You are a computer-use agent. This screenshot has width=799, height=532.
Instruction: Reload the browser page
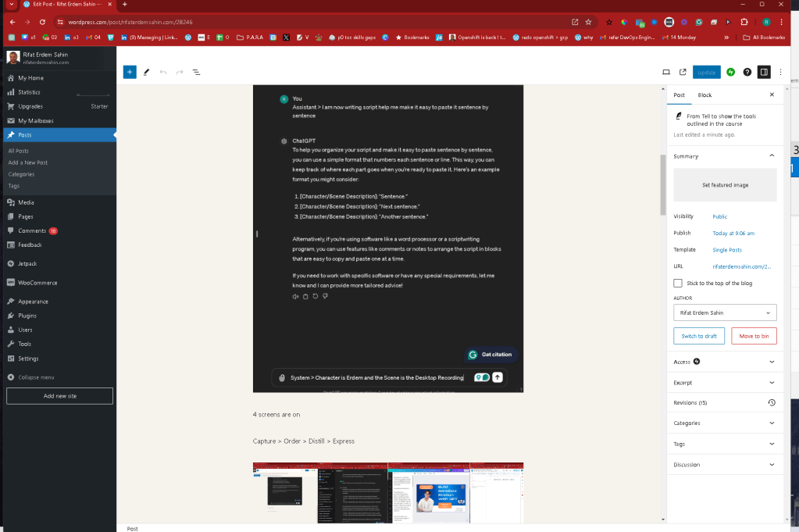(42, 22)
